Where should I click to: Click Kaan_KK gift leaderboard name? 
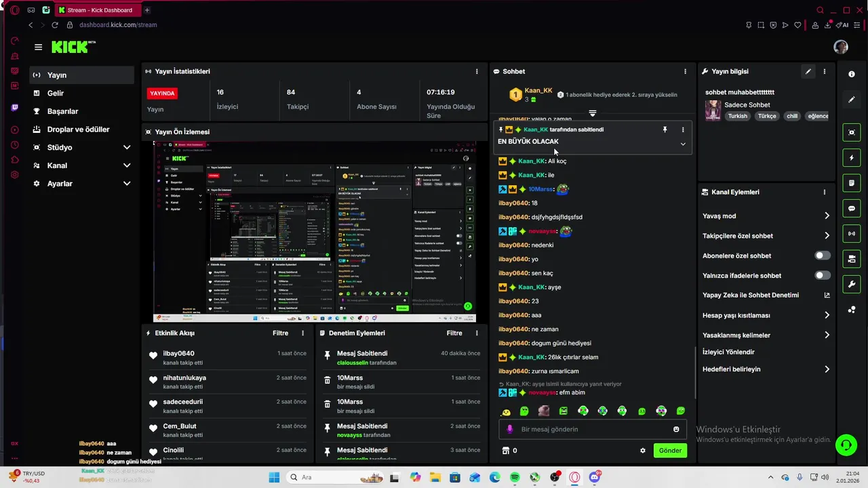click(538, 90)
